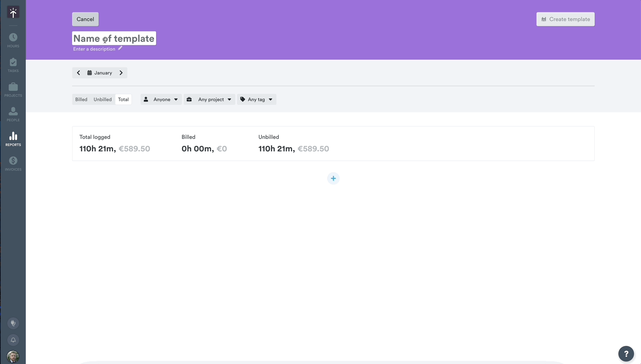Navigate to the next month

pos(121,73)
